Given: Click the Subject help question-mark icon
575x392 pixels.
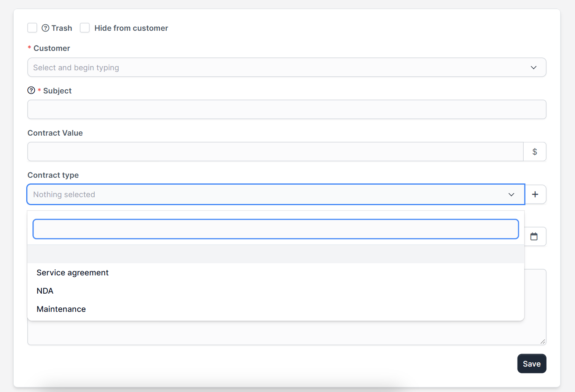Looking at the screenshot, I should pos(31,90).
